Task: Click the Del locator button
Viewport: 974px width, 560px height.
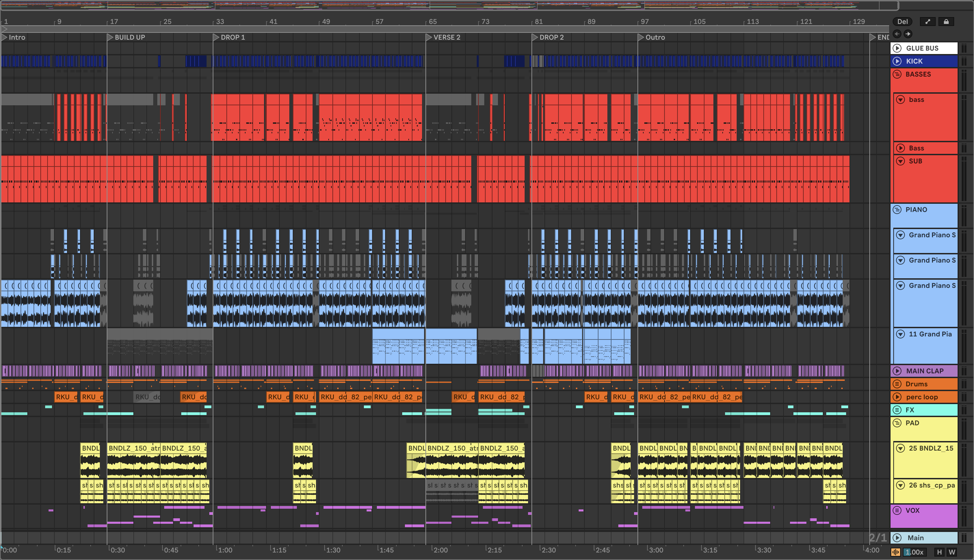Action: [902, 22]
